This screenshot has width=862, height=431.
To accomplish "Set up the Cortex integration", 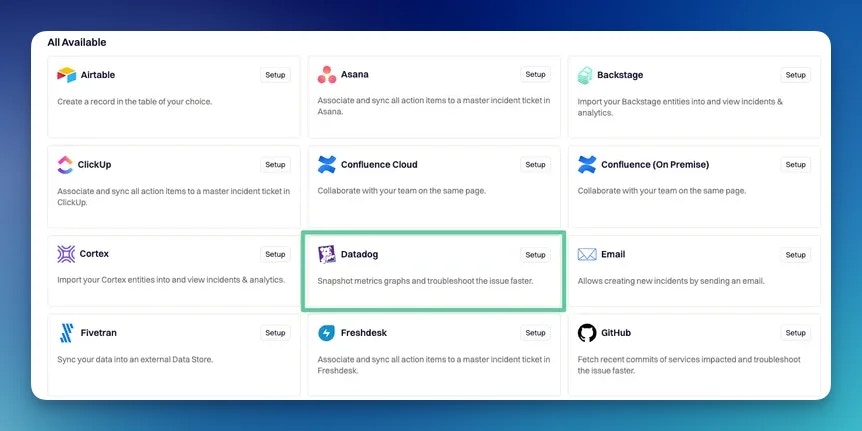I will 275,255.
